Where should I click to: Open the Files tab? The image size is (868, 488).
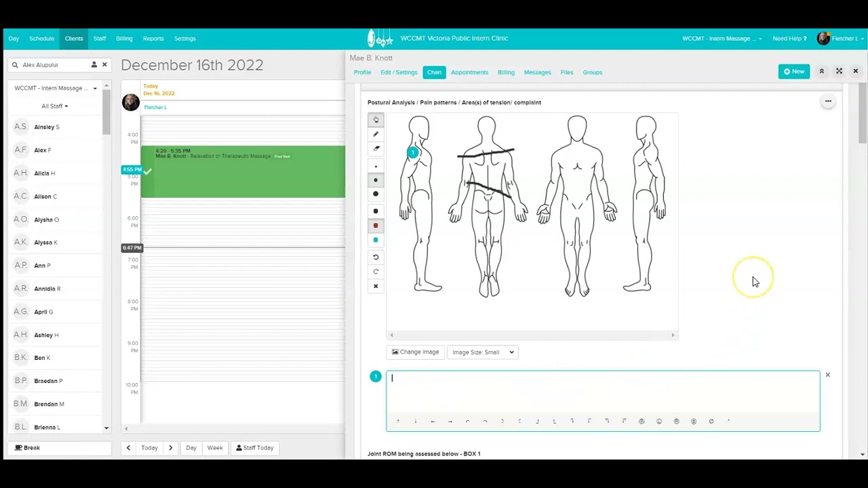click(x=567, y=73)
